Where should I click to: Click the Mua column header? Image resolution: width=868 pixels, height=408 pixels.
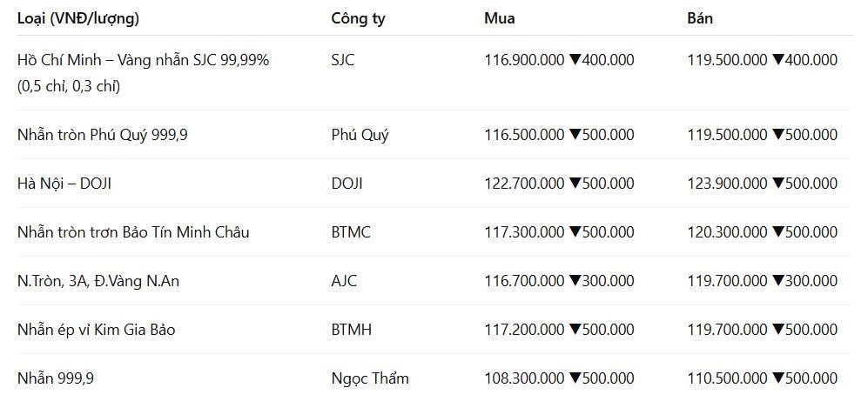500,18
